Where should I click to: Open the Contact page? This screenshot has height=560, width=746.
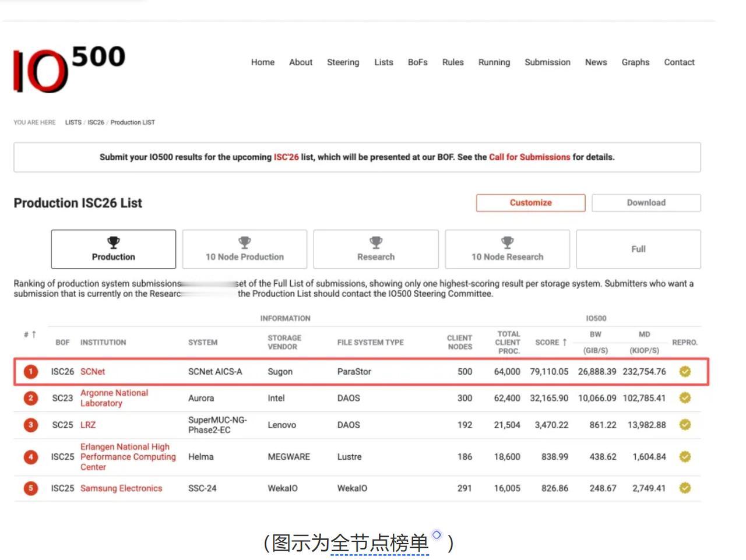click(x=680, y=62)
